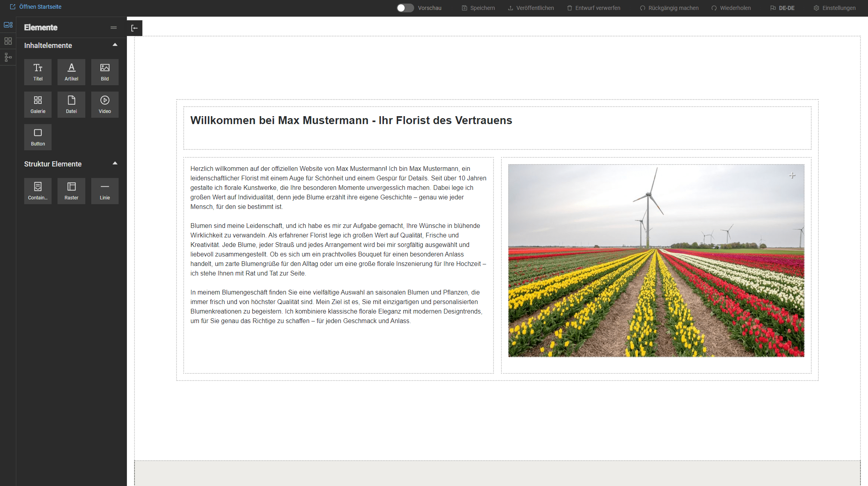
Task: Toggle the Vorschau preview switch
Action: click(405, 8)
